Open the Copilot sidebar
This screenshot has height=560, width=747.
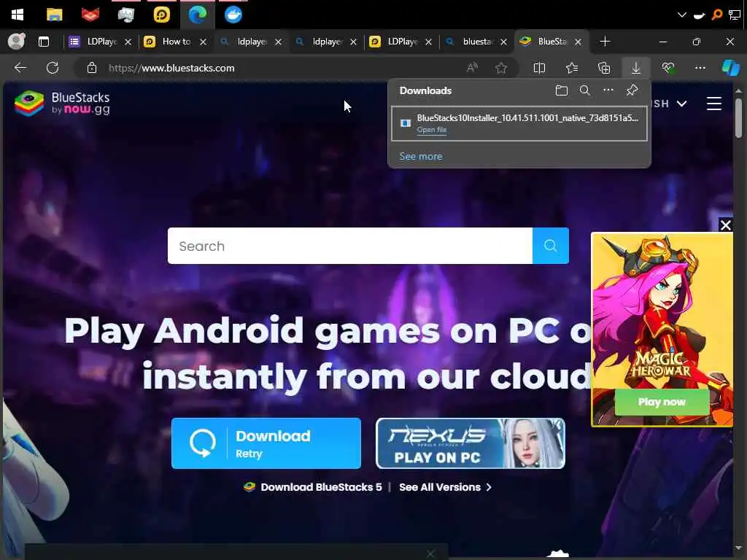[730, 68]
